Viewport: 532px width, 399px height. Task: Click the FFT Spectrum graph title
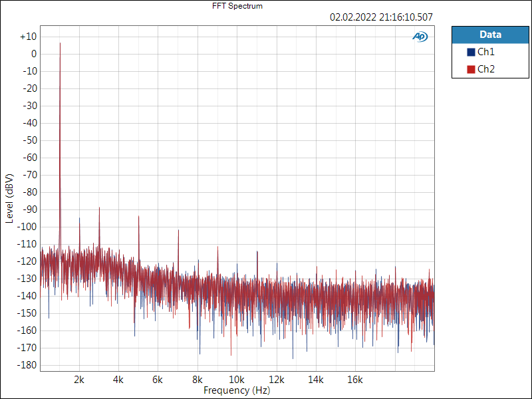pos(237,6)
